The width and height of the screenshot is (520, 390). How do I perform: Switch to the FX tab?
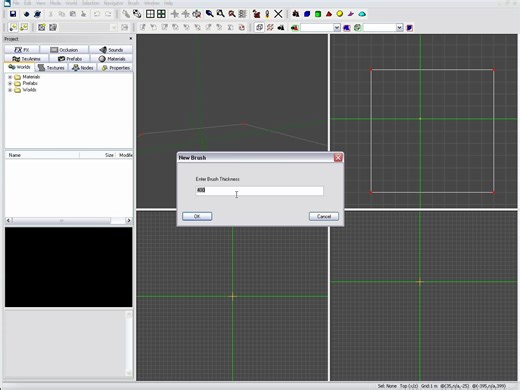point(22,50)
